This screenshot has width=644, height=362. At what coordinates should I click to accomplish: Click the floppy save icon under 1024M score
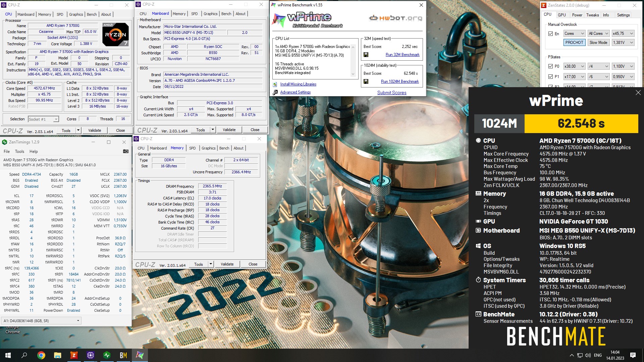366,81
